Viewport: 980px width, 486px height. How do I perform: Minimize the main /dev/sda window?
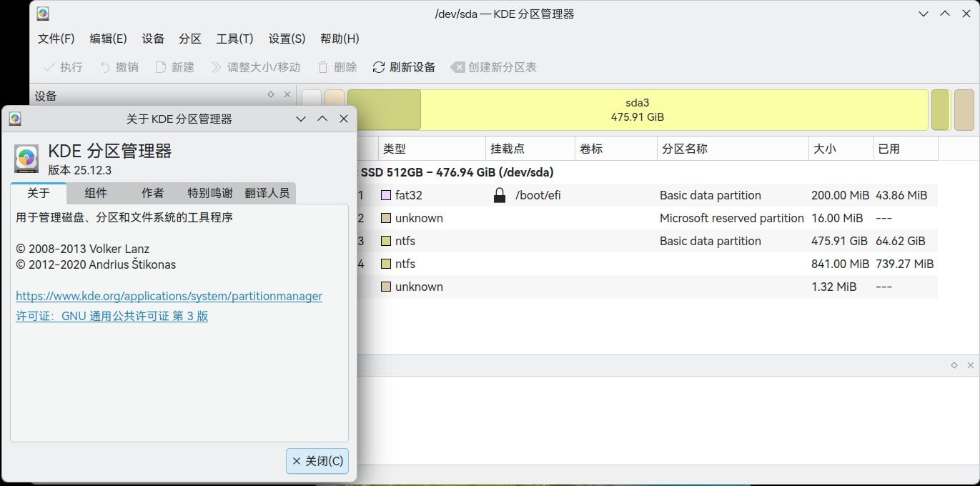click(x=924, y=14)
